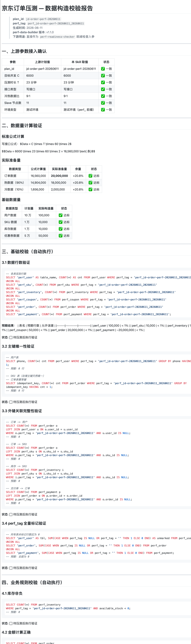Screen dimensions: 191x644
Task: Click the SQL comment -- 所有表未标记行数应为 0
Action: click(22, 534)
